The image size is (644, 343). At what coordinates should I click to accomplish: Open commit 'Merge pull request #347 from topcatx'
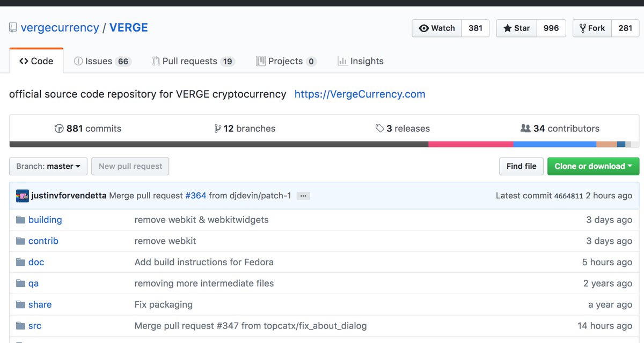coord(251,326)
